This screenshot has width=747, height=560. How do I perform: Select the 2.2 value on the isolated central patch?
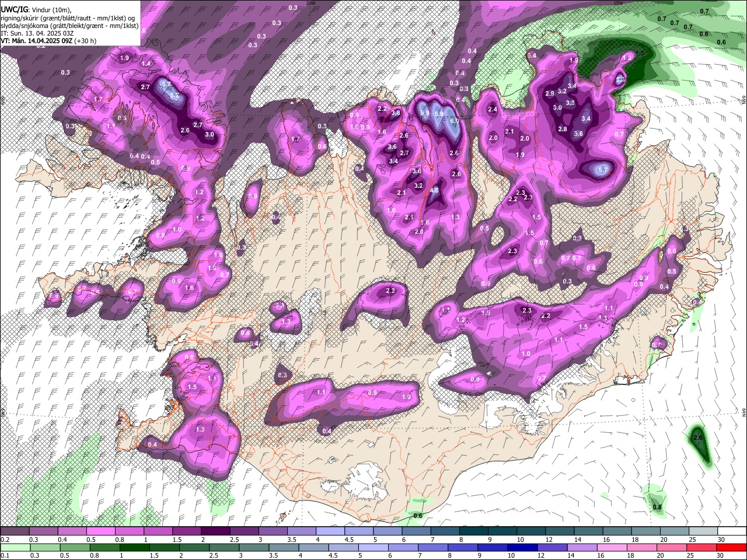[390, 290]
